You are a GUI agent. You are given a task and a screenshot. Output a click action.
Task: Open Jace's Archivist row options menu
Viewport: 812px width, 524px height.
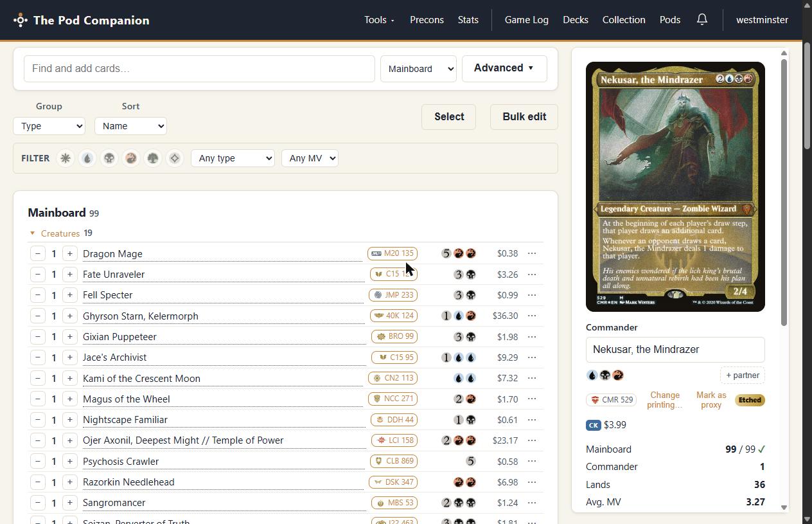(x=532, y=357)
